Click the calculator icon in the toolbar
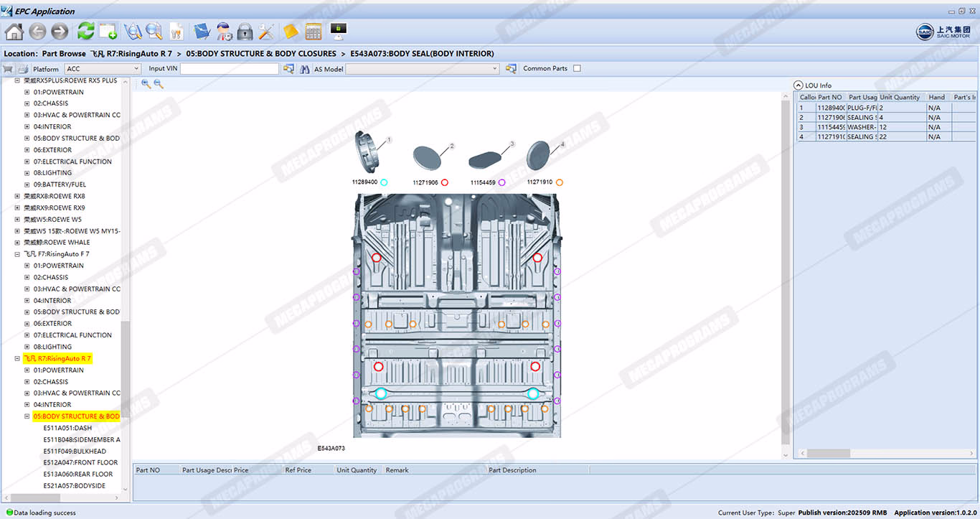Screen dimensions: 980x519 coord(314,32)
